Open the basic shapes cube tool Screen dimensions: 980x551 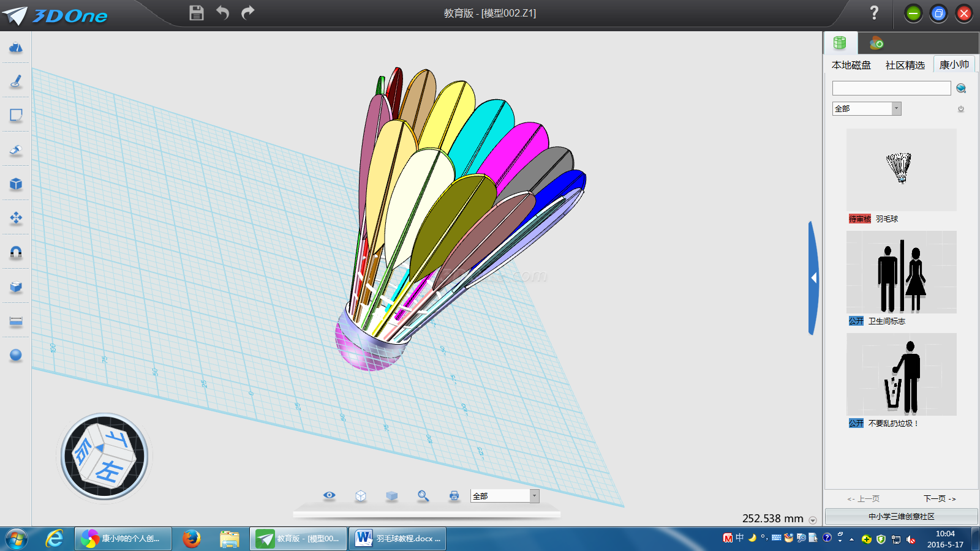point(16,184)
